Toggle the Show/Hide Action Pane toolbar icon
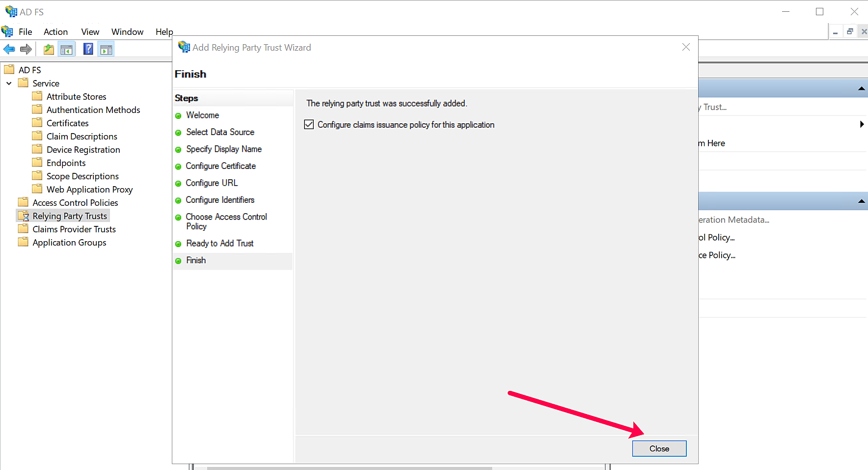Image resolution: width=868 pixels, height=470 pixels. (x=106, y=49)
